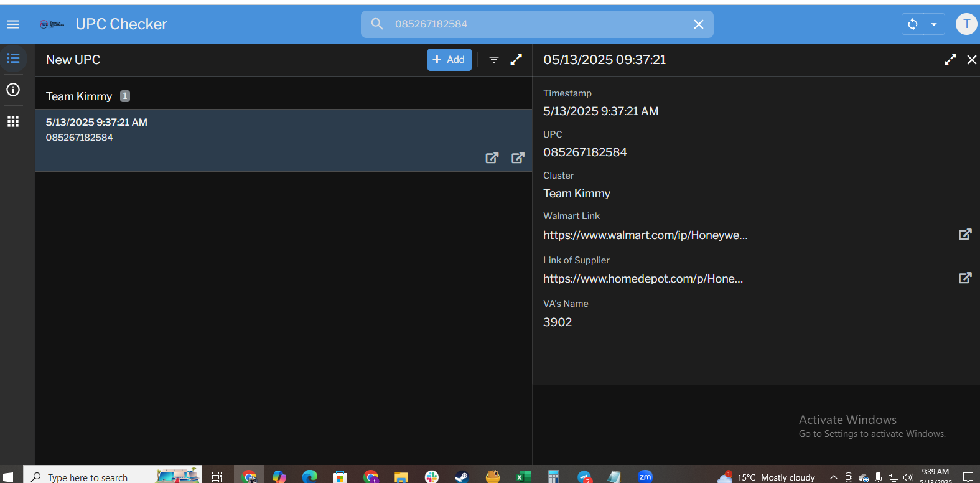Viewport: 980px width, 483px height.
Task: Open Walmart link icon in details panel
Action: pyautogui.click(x=964, y=235)
